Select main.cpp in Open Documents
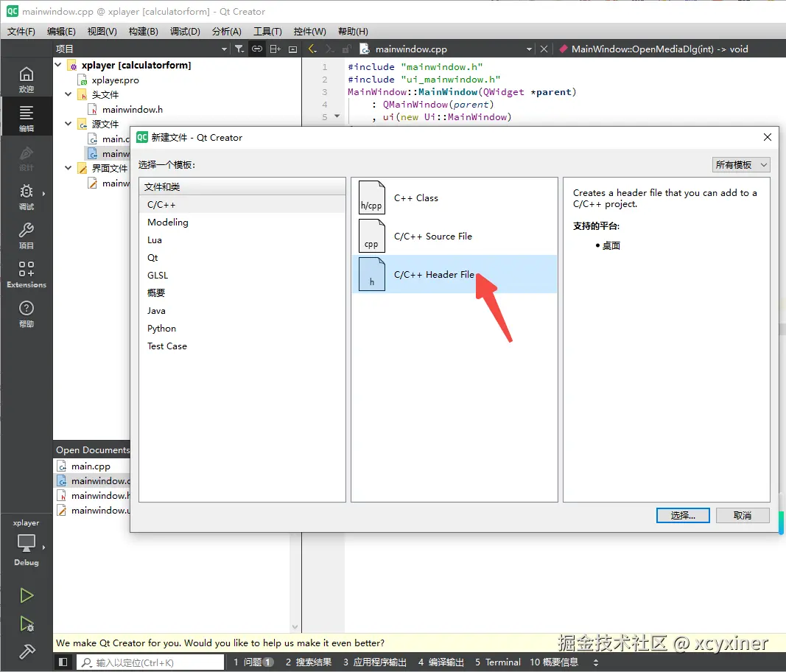This screenshot has width=786, height=672. pos(91,466)
